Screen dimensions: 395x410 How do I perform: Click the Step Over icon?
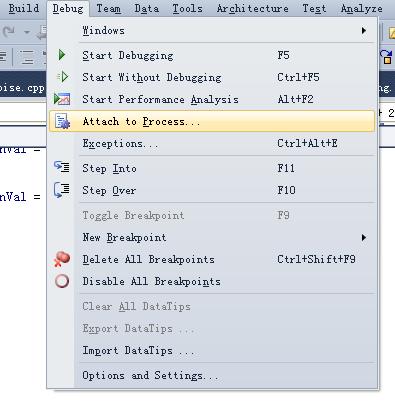(x=62, y=190)
